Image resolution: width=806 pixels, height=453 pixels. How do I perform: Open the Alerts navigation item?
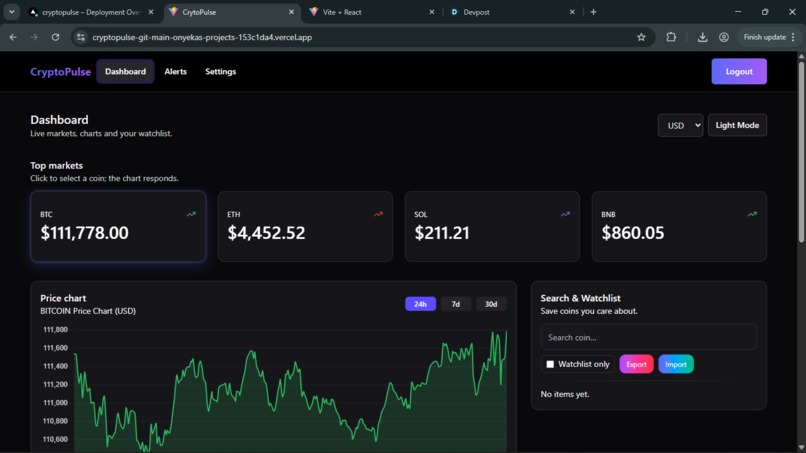(175, 71)
